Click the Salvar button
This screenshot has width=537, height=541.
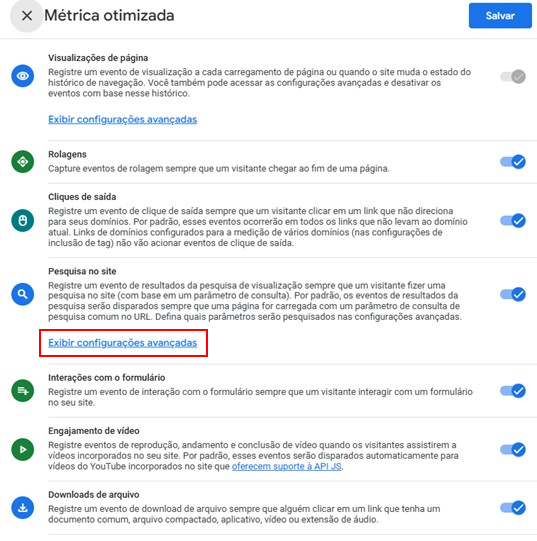(x=500, y=16)
